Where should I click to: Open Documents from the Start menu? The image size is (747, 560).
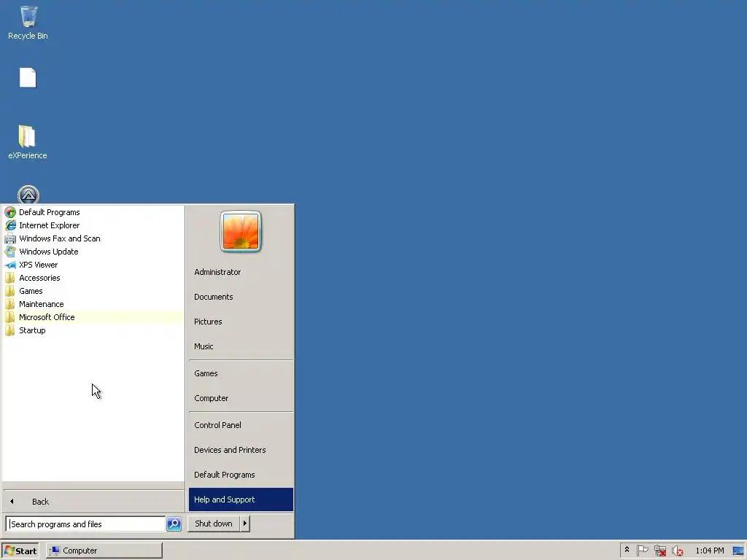[x=241, y=297]
